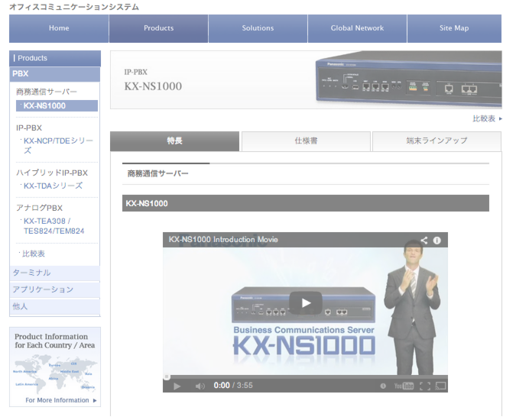This screenshot has width=516, height=420.
Task: Click the video share icon
Action: coord(424,241)
